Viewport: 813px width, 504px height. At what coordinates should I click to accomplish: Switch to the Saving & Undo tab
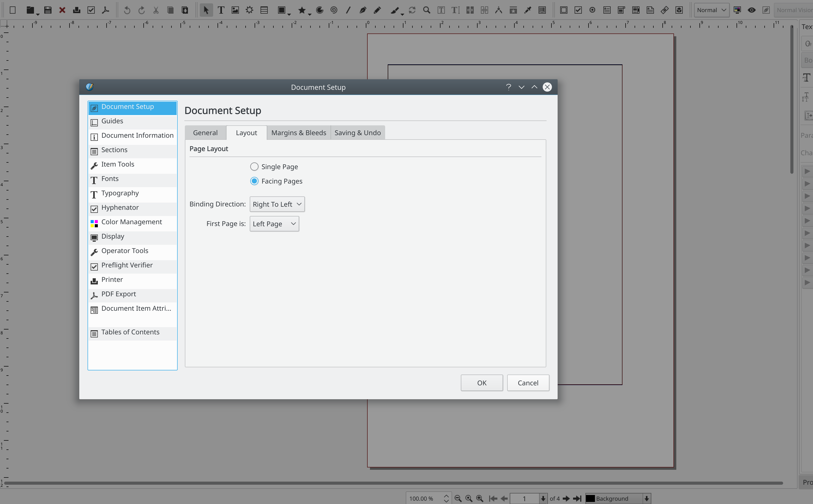(x=357, y=133)
